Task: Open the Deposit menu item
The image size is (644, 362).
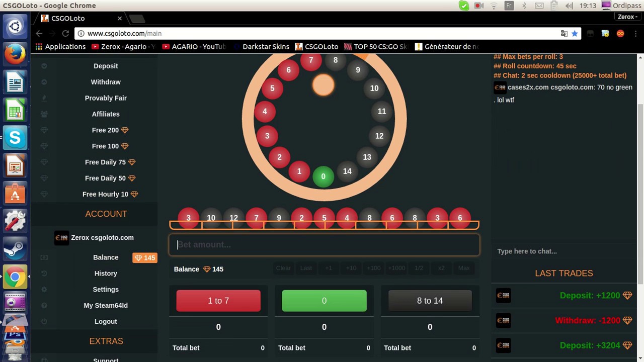Action: tap(106, 66)
